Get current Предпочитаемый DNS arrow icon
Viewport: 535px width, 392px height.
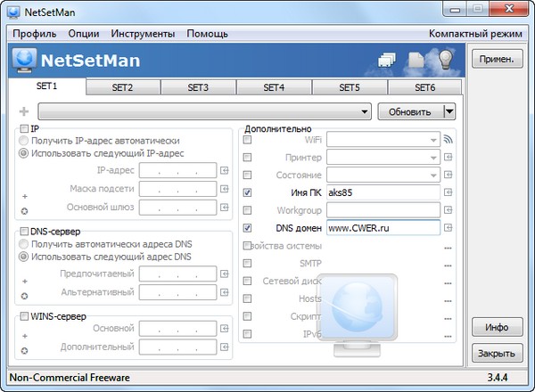pos(224,274)
